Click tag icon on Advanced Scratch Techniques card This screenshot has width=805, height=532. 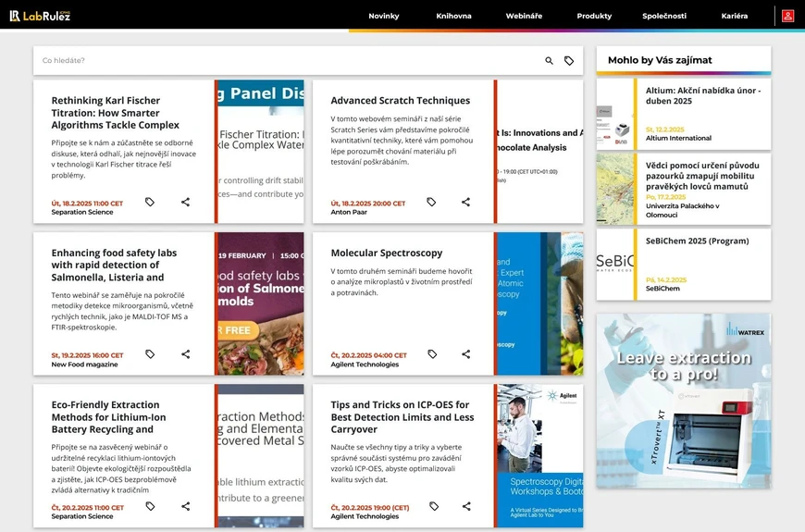(x=431, y=202)
